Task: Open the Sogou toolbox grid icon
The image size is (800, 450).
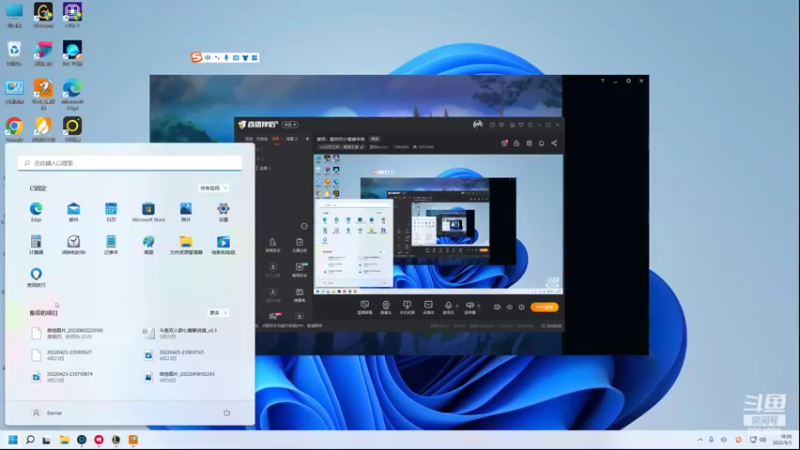Action: point(254,58)
